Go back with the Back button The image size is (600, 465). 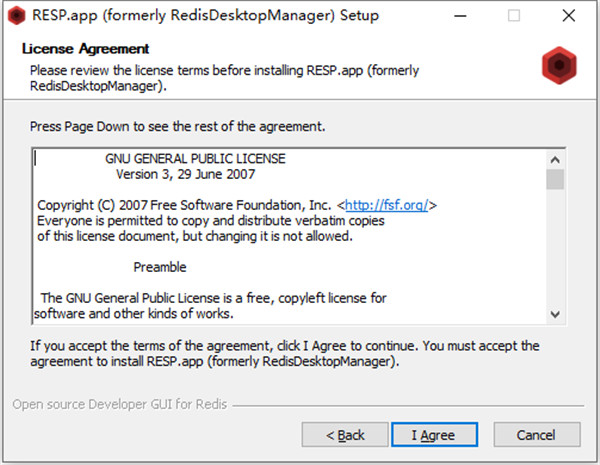(346, 435)
